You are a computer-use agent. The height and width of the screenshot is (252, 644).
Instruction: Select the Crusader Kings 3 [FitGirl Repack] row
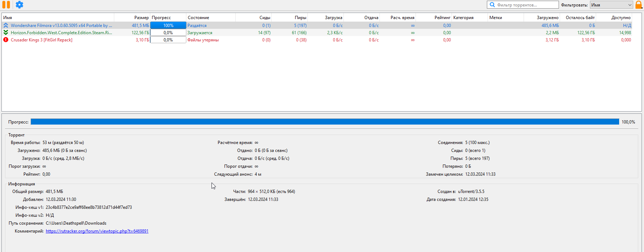pos(317,40)
